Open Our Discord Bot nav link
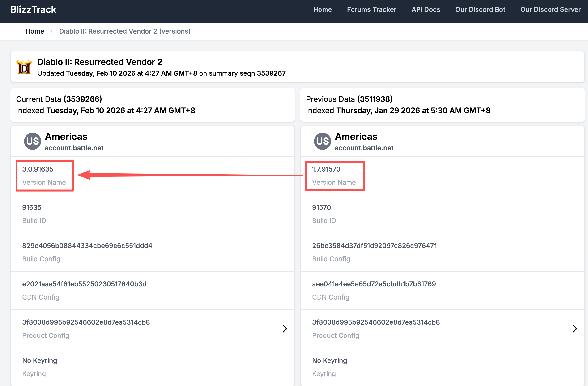Viewport: 588px width, 386px height. click(x=480, y=9)
